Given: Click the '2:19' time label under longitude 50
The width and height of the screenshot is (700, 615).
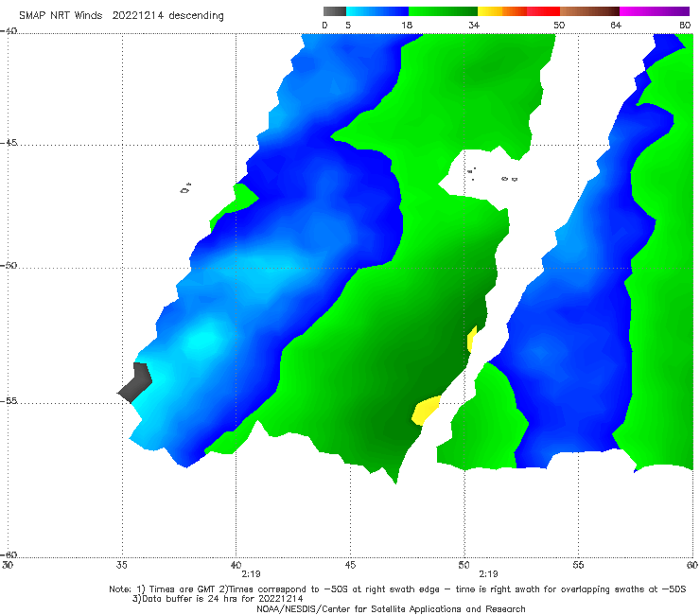Looking at the screenshot, I should click(x=488, y=574).
